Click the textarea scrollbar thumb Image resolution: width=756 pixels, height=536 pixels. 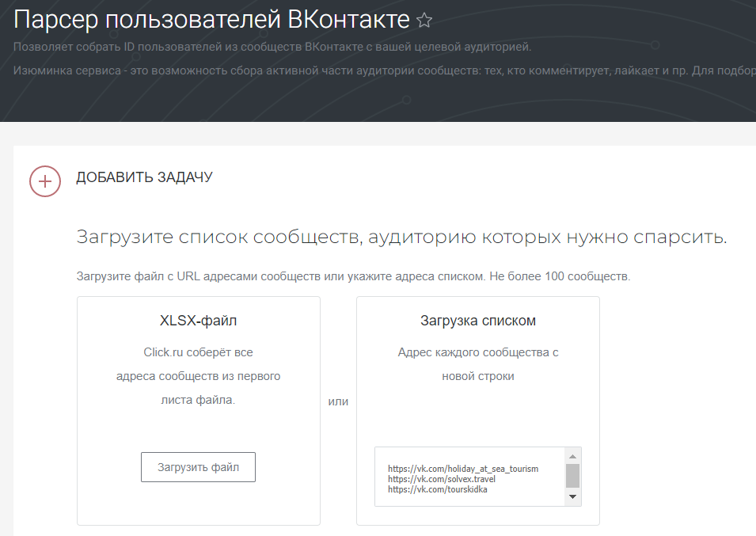click(572, 477)
